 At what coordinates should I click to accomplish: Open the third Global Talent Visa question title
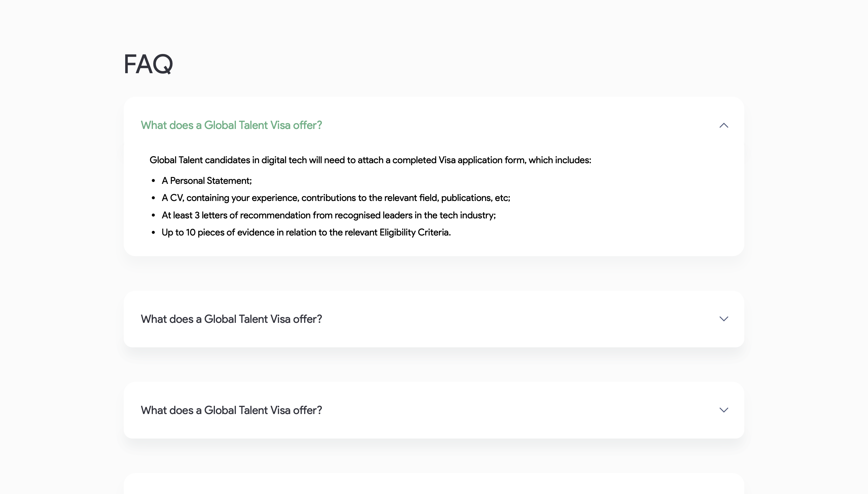pos(231,410)
